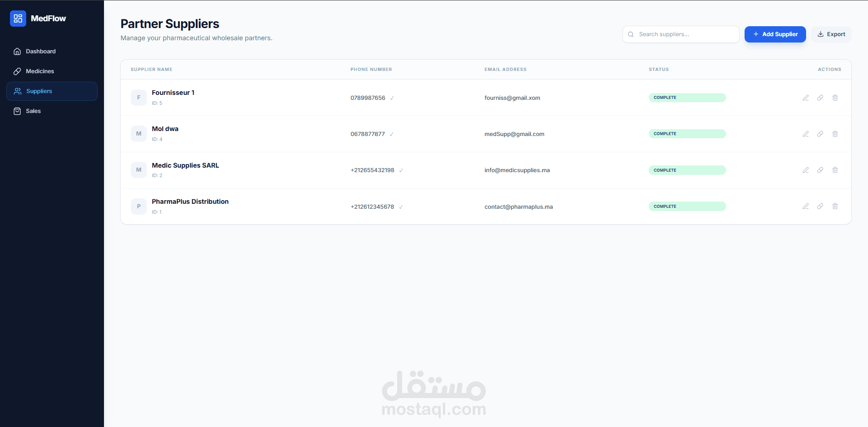868x427 pixels.
Task: Click email fourniss@gmail.xom
Action: [512, 98]
